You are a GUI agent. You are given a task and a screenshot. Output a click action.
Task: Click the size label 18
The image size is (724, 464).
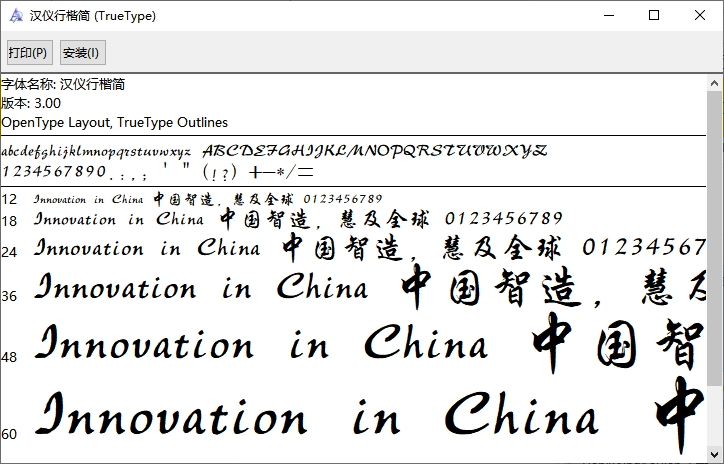(9, 221)
